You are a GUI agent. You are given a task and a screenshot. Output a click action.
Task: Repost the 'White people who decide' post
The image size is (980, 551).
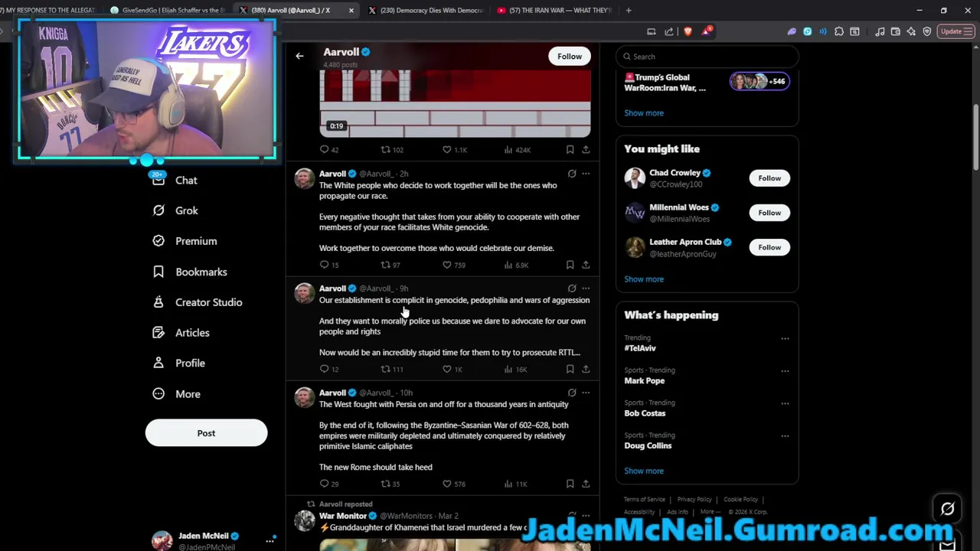(386, 265)
